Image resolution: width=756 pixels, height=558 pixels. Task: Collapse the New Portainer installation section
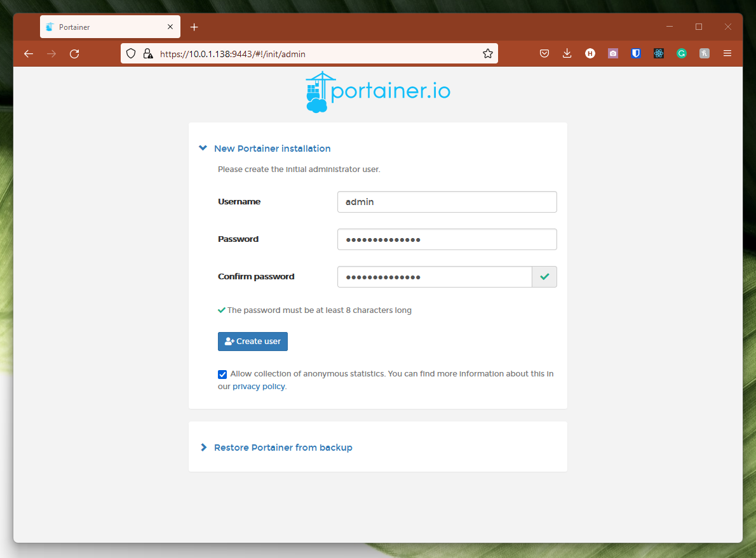tap(203, 148)
